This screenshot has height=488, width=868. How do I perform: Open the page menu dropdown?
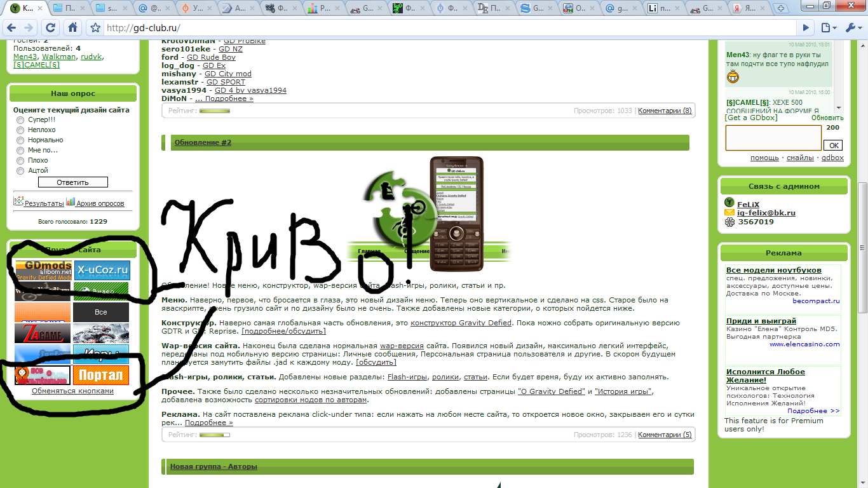(829, 28)
